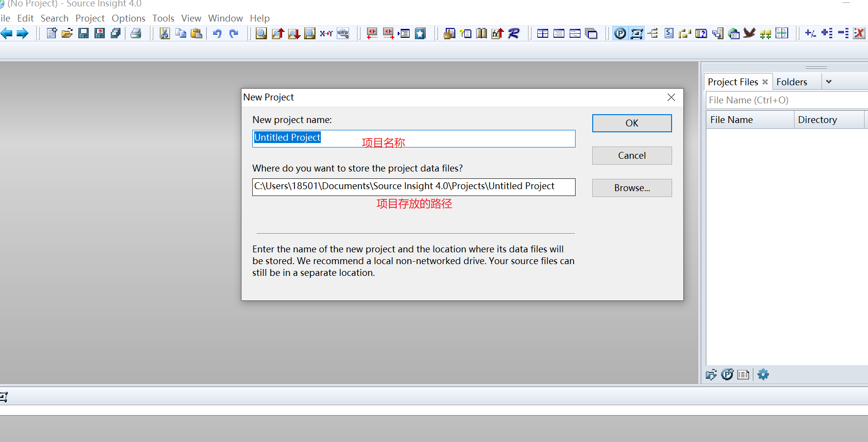The height and width of the screenshot is (442, 868).
Task: Search backward with red up-arrow icon
Action: coord(278,33)
